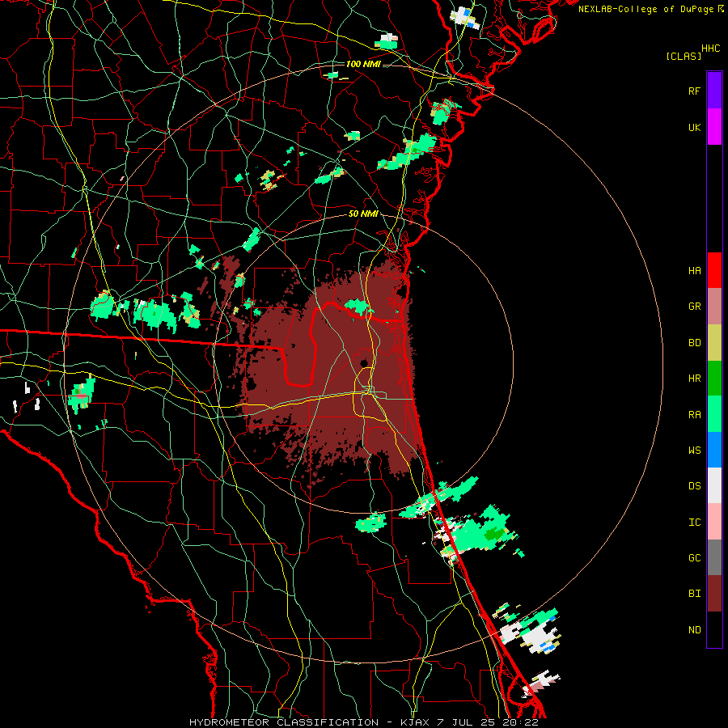Click the GC gray legend swatch
728x728 pixels.
click(x=714, y=557)
